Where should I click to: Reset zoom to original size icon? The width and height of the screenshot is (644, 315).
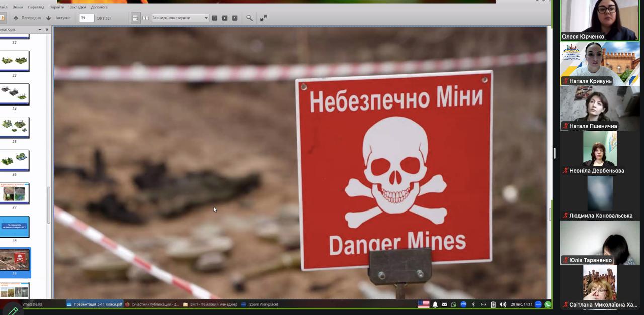pos(235,18)
